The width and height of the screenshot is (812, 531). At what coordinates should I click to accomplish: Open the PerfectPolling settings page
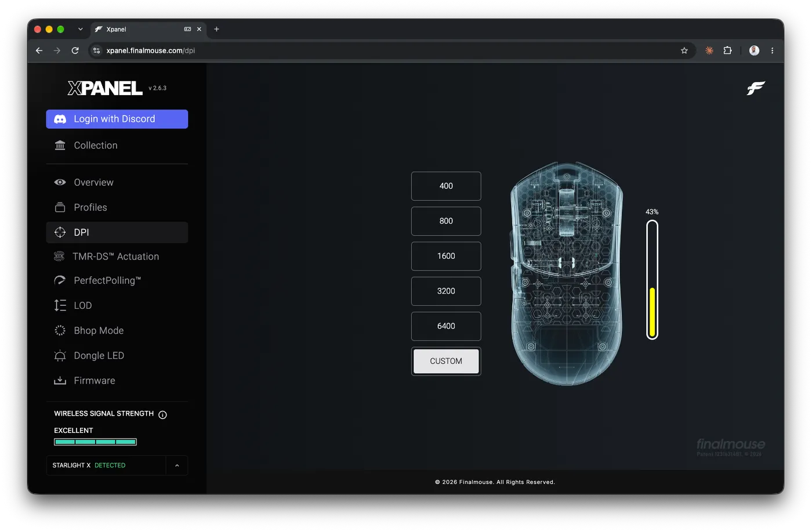pos(117,281)
